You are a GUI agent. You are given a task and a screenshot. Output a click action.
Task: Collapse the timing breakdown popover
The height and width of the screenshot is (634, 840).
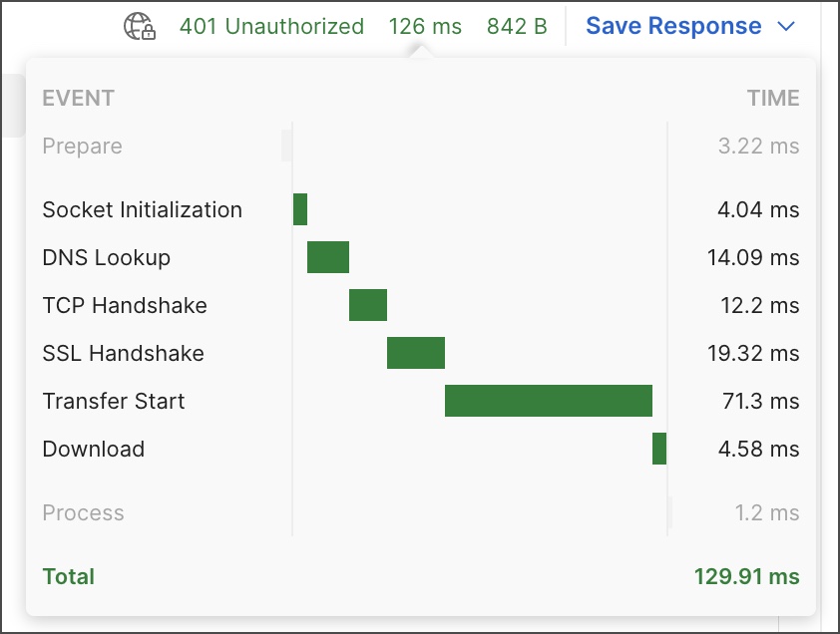point(426,26)
